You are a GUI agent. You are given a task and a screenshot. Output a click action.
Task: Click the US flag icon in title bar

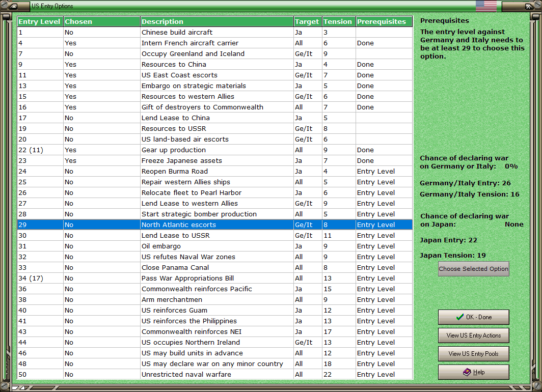pyautogui.click(x=486, y=6)
